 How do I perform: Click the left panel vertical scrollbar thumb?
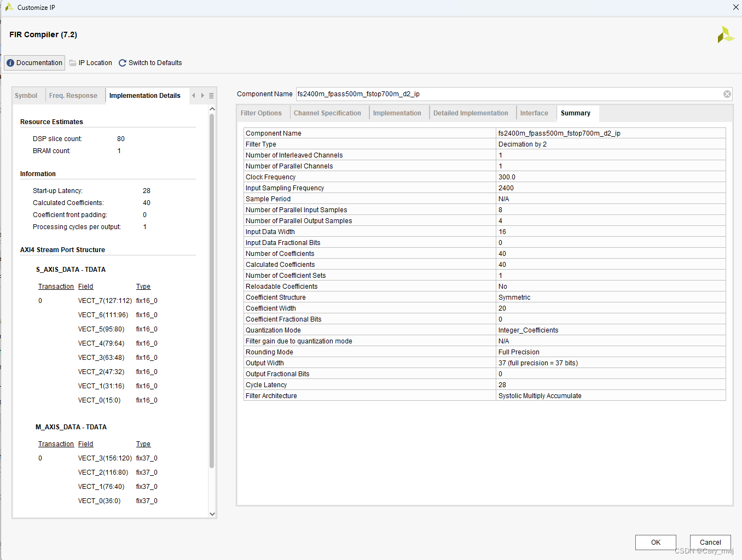(212, 291)
